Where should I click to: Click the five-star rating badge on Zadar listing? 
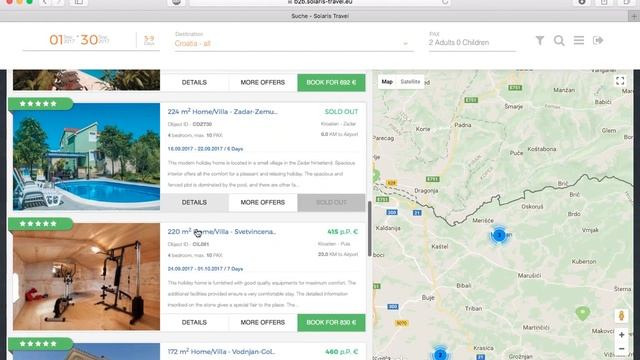[x=40, y=104]
